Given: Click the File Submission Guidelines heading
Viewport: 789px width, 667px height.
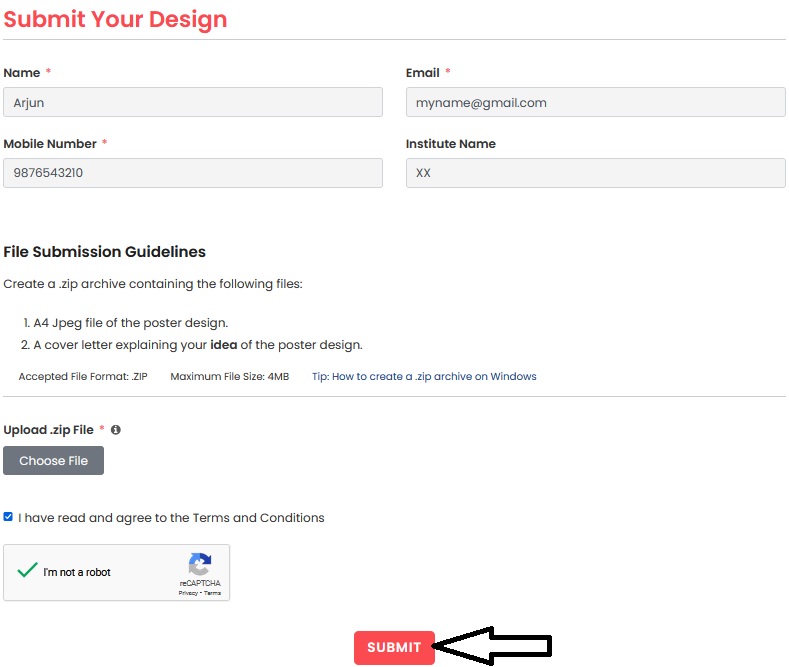Looking at the screenshot, I should point(105,252).
